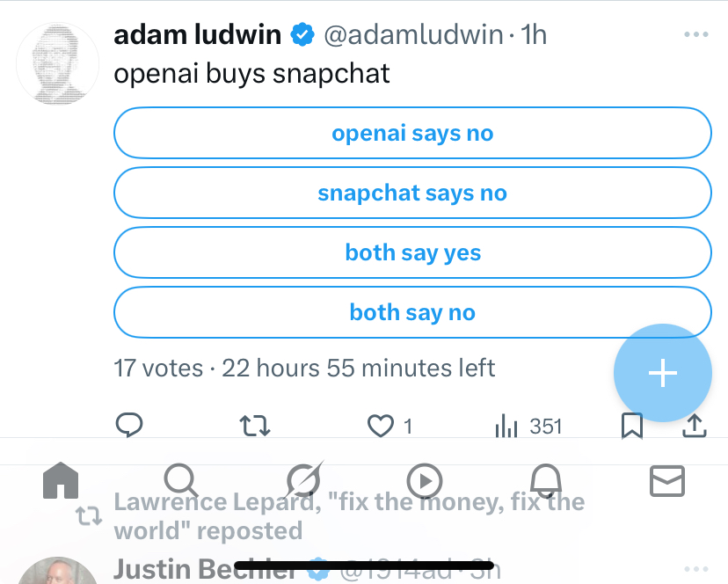The image size is (728, 584).
Task: Repost the openai buys snapchat post
Action: [255, 427]
